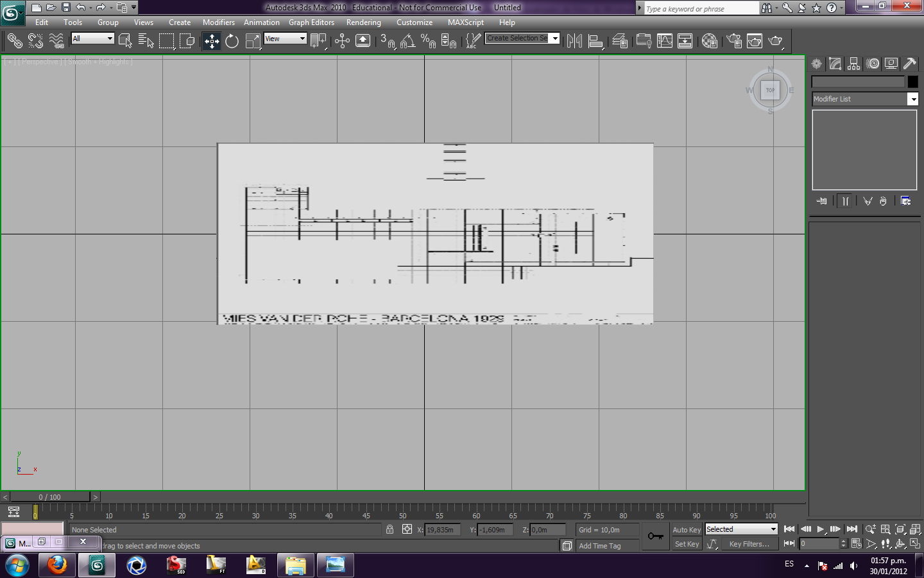Open the MAXScript menu
The height and width of the screenshot is (578, 924).
tap(466, 22)
